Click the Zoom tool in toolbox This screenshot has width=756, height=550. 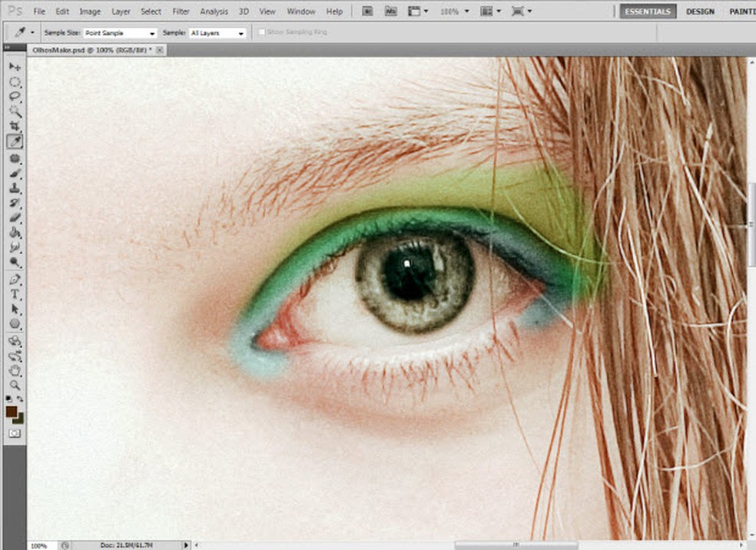coord(15,385)
